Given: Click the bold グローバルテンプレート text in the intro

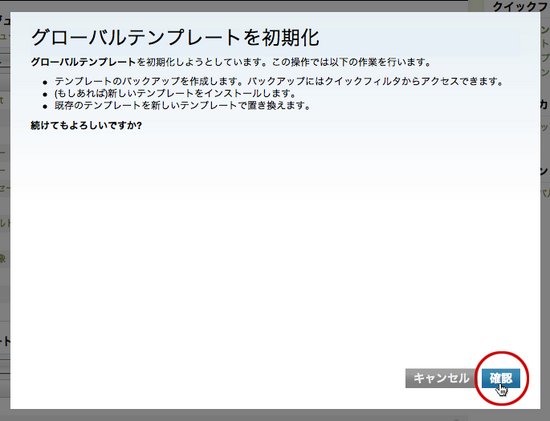Looking at the screenshot, I should point(83,62).
